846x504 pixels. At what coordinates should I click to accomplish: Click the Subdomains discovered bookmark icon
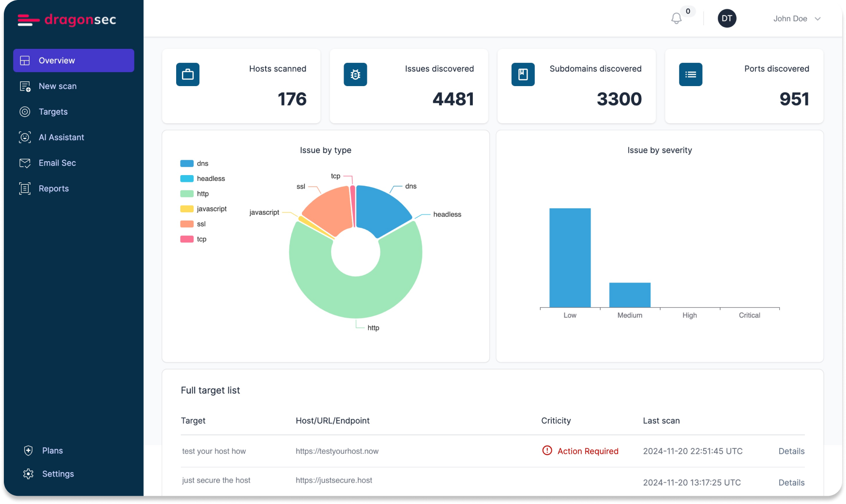point(523,74)
